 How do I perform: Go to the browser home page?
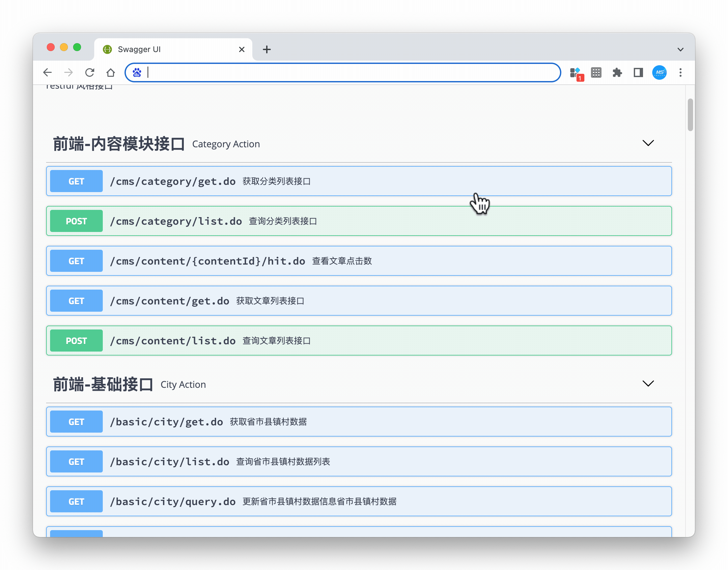coord(110,72)
